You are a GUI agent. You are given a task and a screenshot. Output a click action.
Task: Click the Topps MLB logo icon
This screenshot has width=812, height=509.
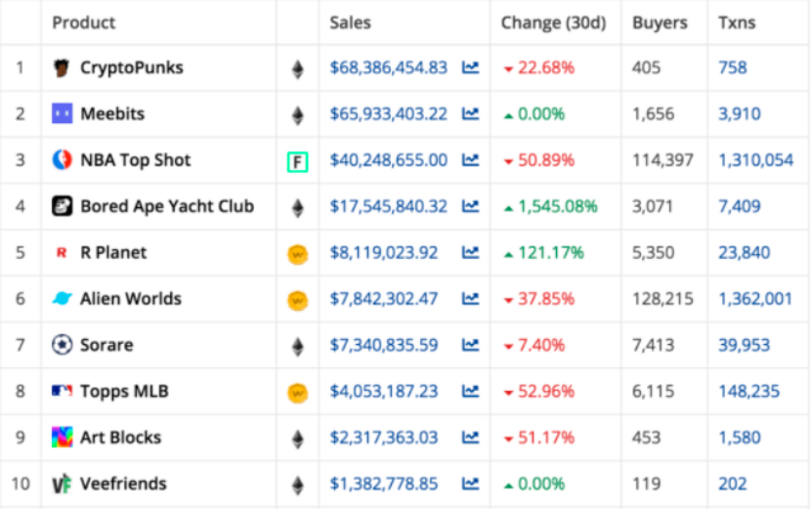click(62, 391)
